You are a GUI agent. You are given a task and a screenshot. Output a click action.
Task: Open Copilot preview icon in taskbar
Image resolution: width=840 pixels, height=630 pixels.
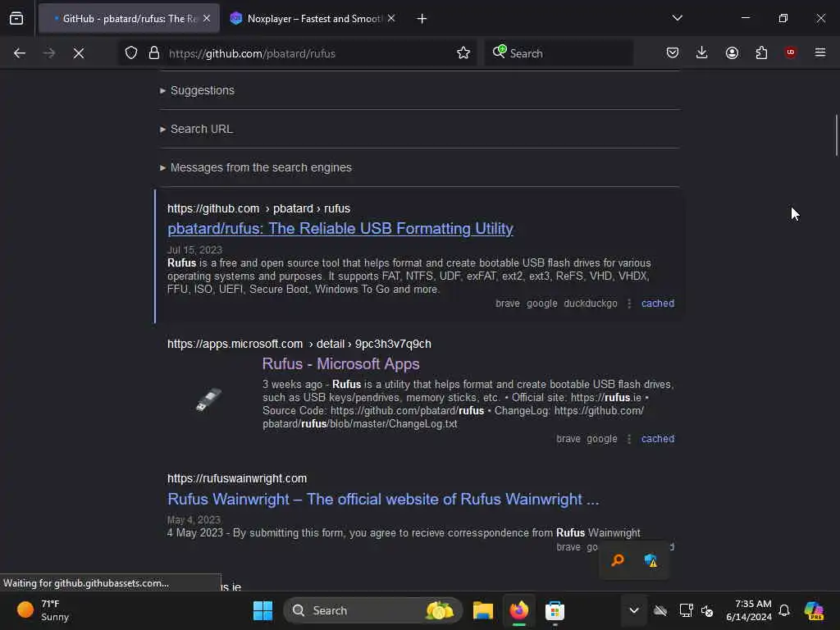tap(814, 610)
